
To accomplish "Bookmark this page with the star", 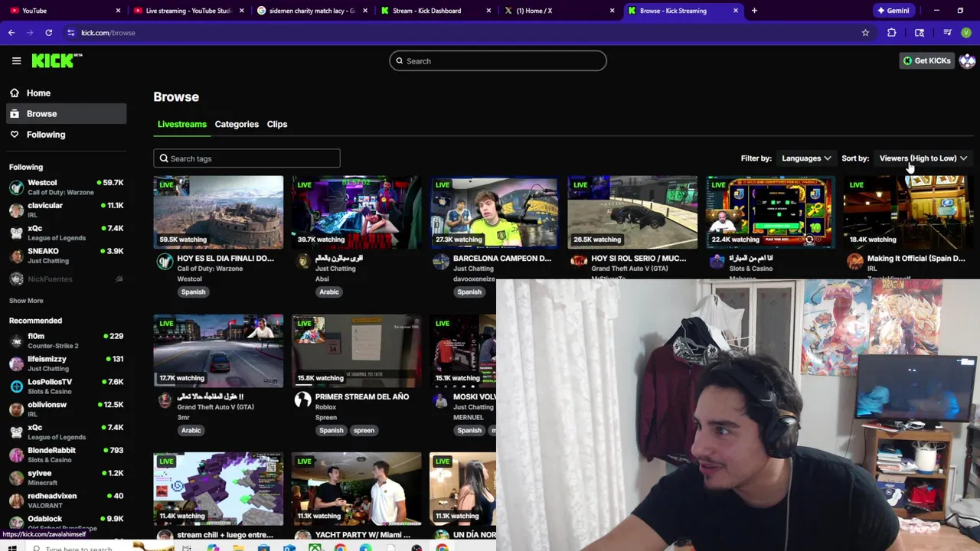I will (865, 33).
